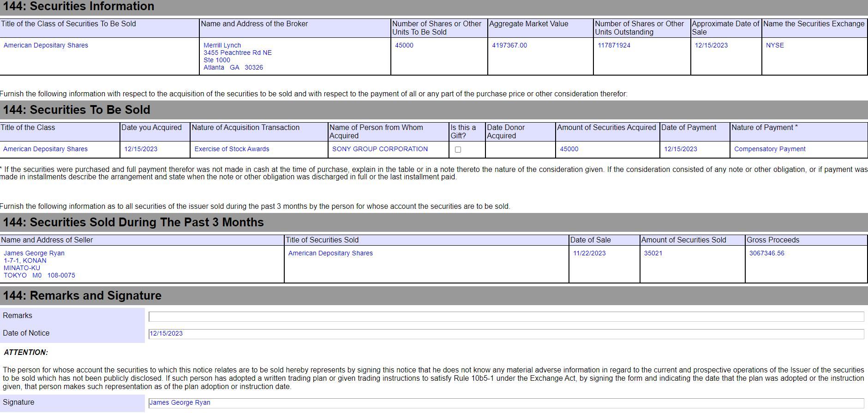868x413 pixels.
Task: Click the 'Compensatory Payment' cell
Action: click(770, 149)
